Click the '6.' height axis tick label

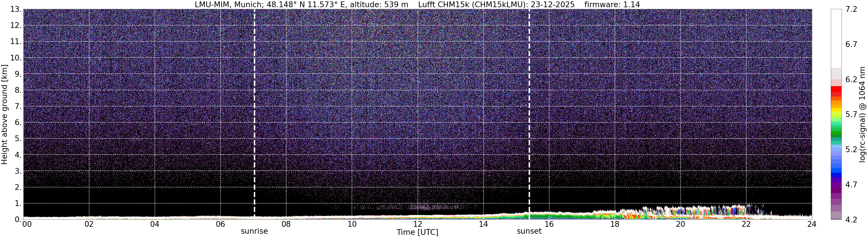pyautogui.click(x=18, y=123)
